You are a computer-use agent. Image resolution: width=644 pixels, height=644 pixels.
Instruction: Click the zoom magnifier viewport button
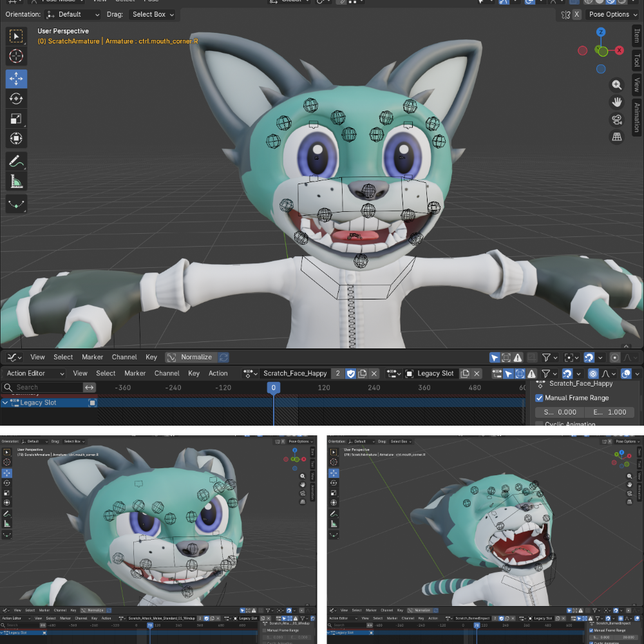[x=616, y=84]
